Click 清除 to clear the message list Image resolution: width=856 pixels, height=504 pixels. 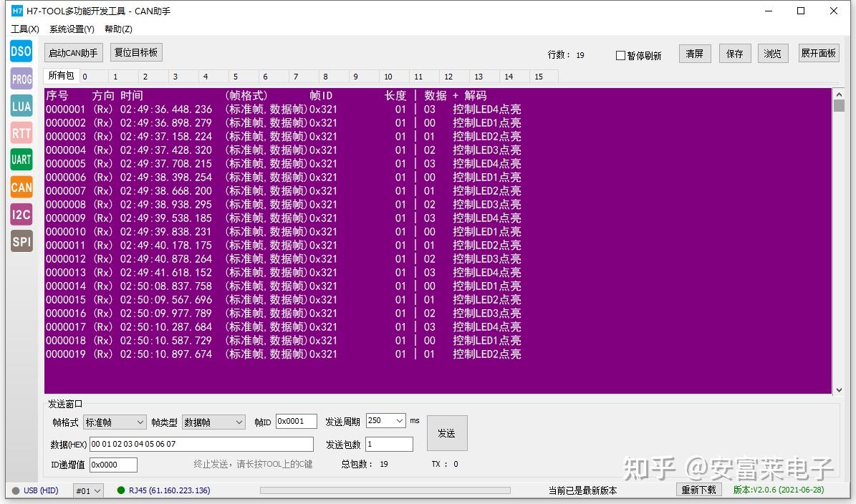(x=694, y=52)
